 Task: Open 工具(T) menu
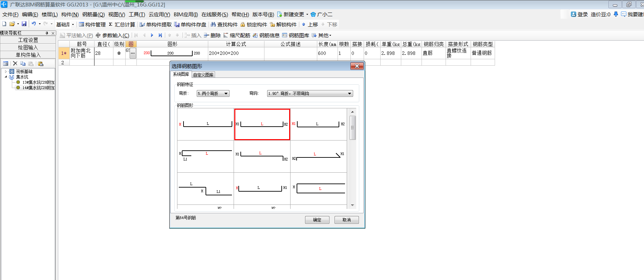[x=137, y=14]
